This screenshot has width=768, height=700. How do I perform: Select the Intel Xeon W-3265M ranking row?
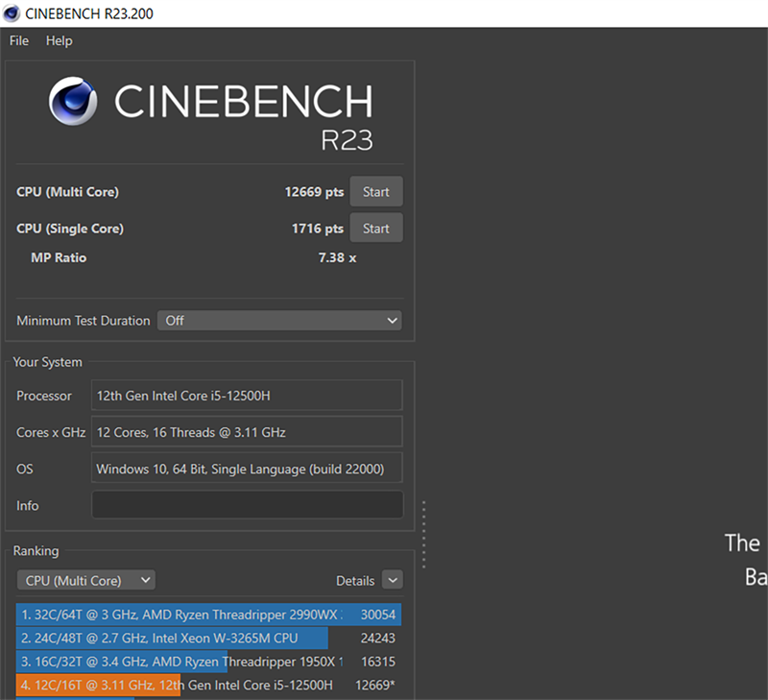(208, 638)
